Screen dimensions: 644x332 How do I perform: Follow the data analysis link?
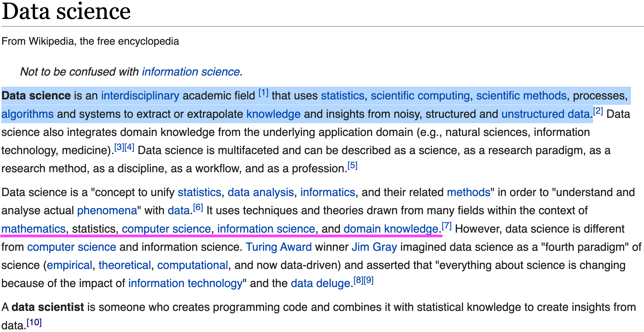click(x=261, y=193)
